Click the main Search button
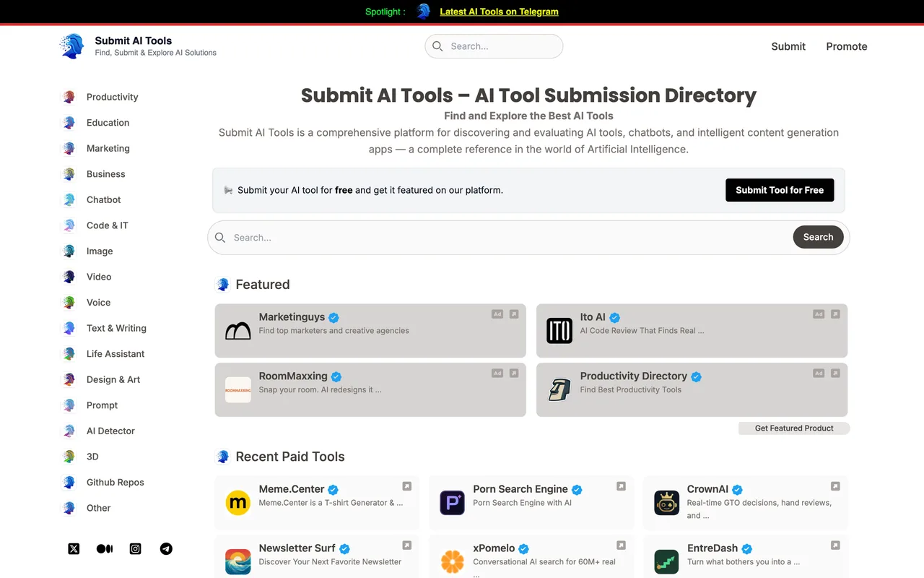924x578 pixels. [818, 237]
